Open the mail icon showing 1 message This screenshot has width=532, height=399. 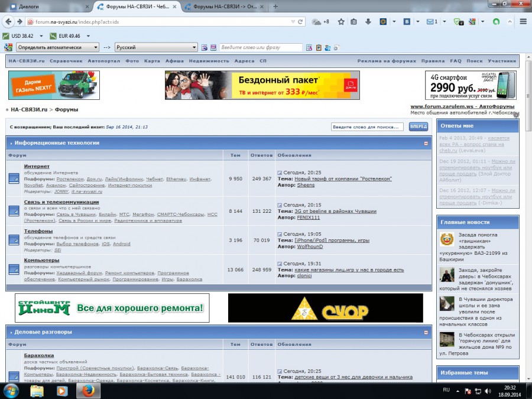(432, 22)
